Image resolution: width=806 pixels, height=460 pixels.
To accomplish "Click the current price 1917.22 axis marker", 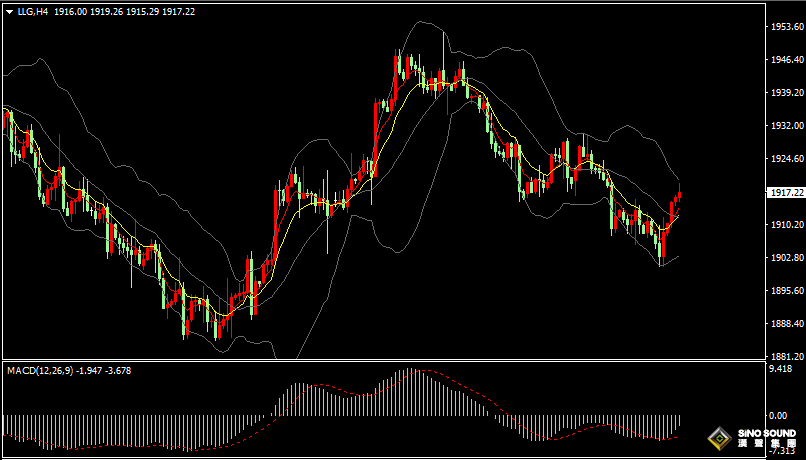I will coord(782,192).
